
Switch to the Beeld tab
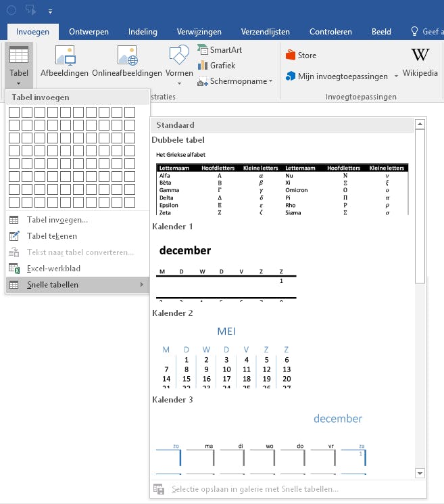tap(381, 32)
